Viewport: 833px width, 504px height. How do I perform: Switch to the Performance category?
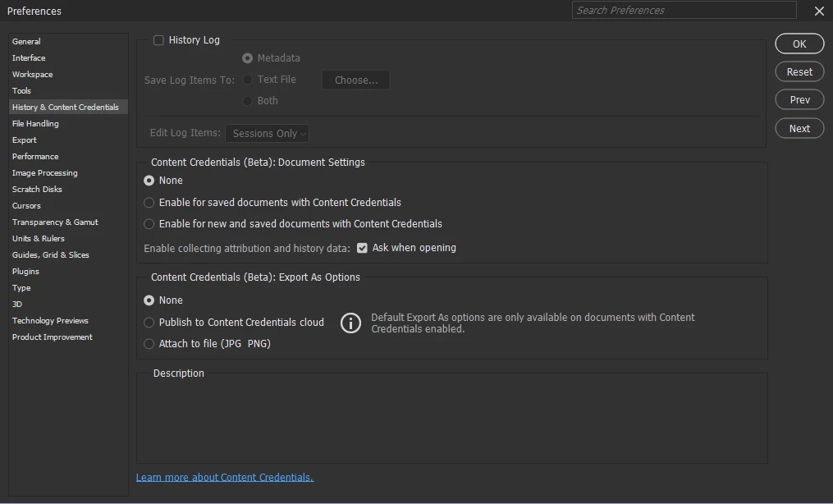(x=35, y=157)
